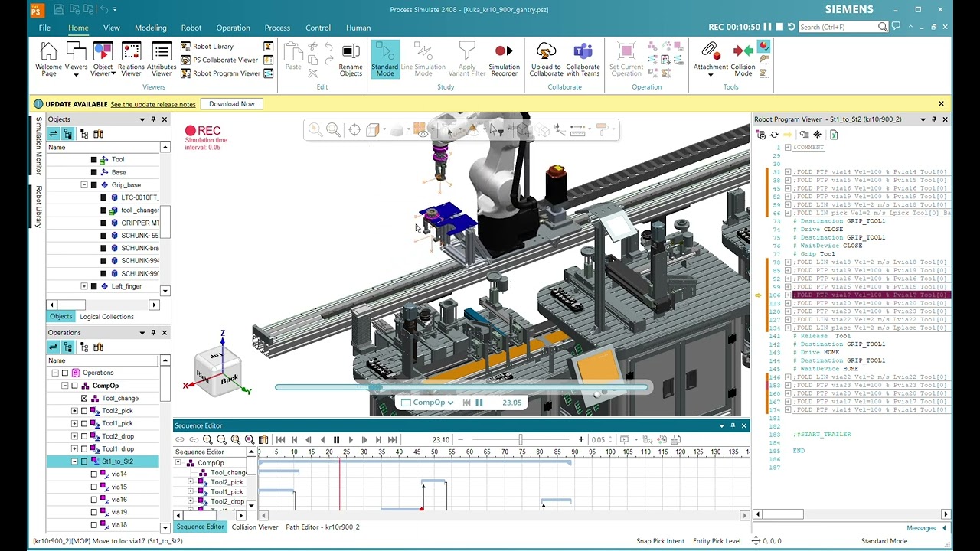Screen dimensions: 980x551
Task: Zoom in on the Sequence Editor timeline
Action: tap(207, 440)
